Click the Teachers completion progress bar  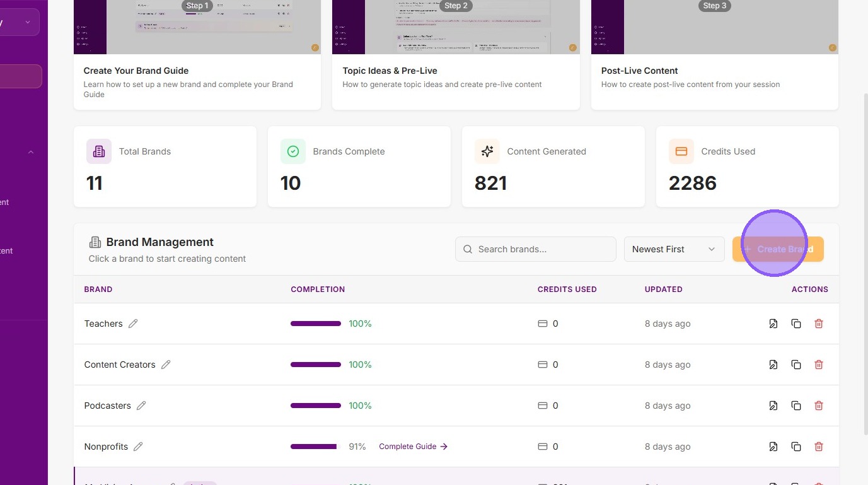coord(316,324)
